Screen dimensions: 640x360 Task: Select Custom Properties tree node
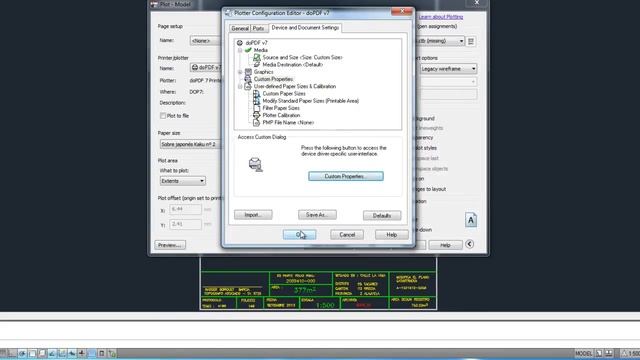[273, 79]
